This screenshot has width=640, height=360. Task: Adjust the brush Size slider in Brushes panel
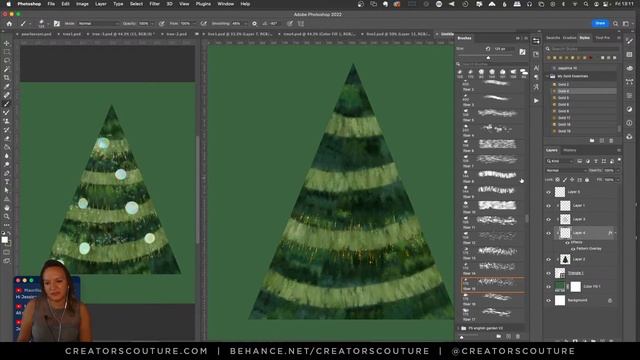(x=489, y=57)
